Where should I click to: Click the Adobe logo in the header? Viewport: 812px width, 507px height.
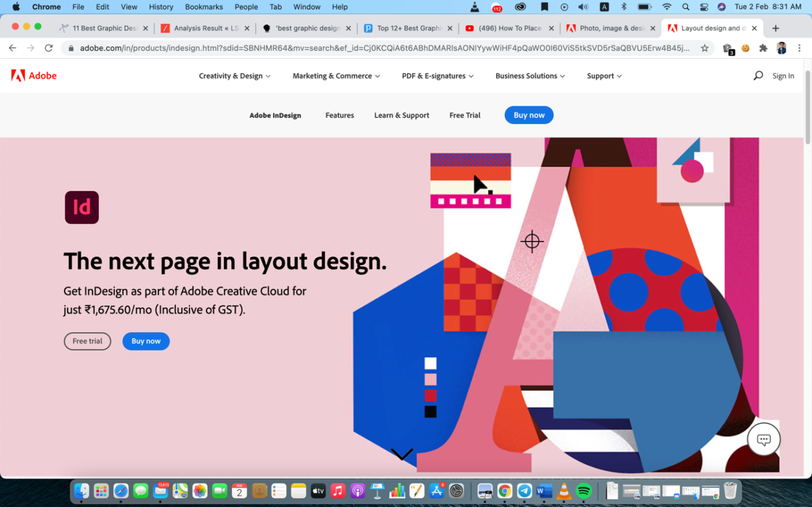coord(34,75)
